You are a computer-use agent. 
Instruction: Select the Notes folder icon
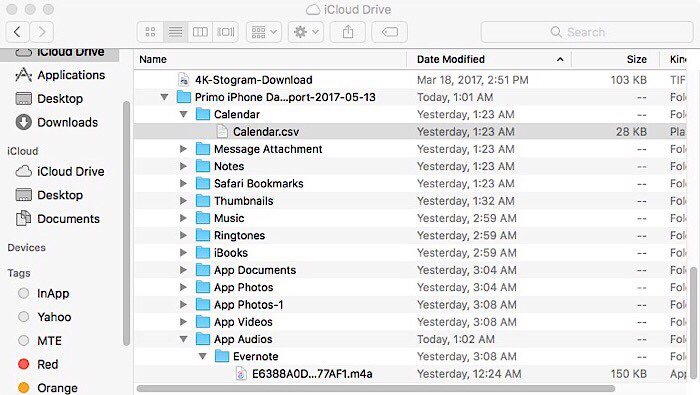click(x=203, y=166)
